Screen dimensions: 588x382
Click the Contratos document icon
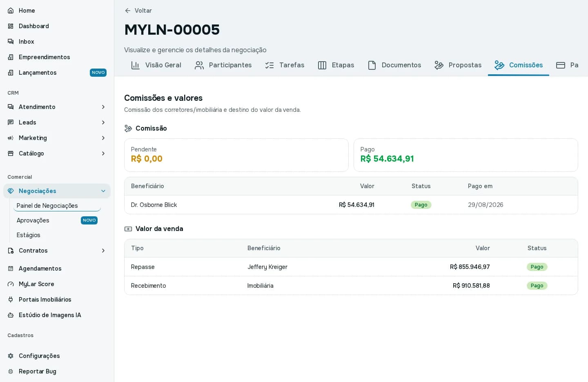coord(11,251)
